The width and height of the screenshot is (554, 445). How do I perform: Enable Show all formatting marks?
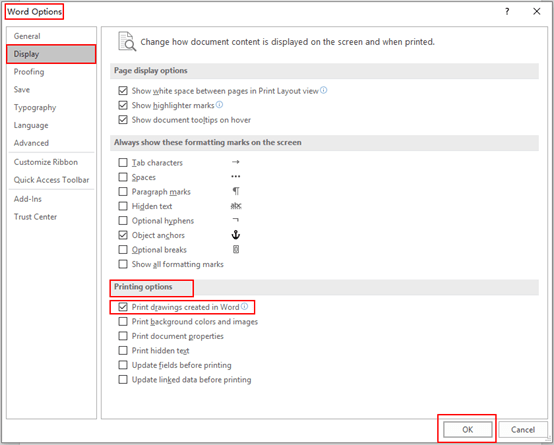[x=123, y=264]
